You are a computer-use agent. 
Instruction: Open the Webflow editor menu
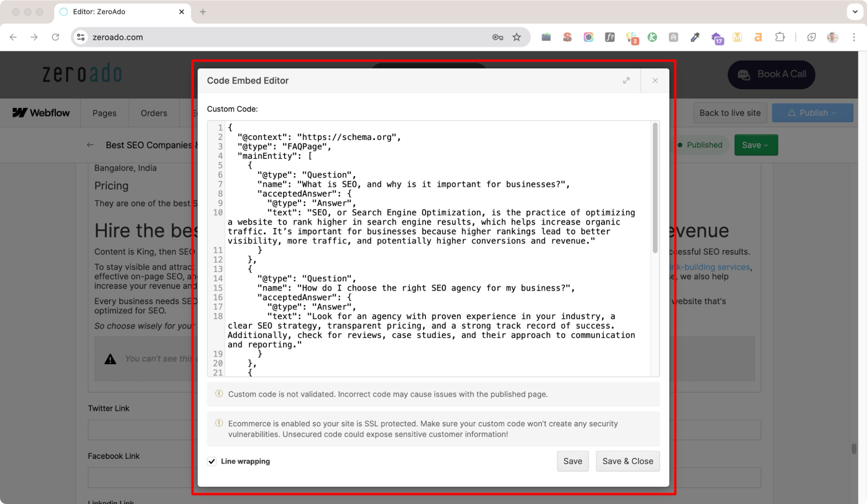[41, 113]
